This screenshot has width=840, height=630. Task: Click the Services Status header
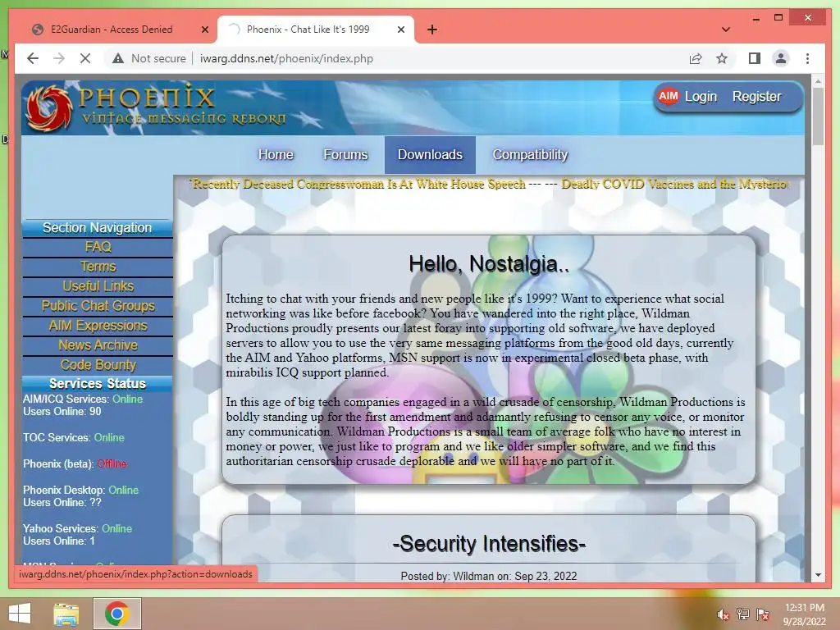click(x=97, y=384)
